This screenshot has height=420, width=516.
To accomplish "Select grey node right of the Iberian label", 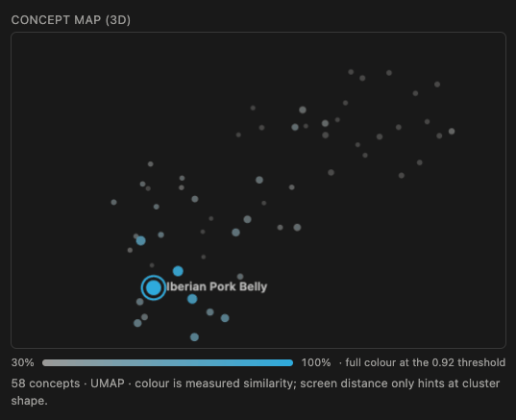I will [x=240, y=277].
